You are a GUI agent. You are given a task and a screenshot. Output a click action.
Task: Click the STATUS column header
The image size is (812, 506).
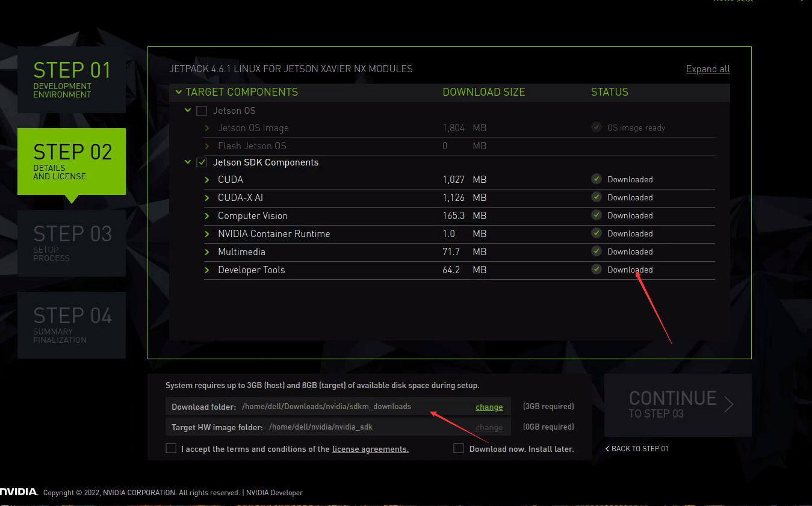(609, 92)
